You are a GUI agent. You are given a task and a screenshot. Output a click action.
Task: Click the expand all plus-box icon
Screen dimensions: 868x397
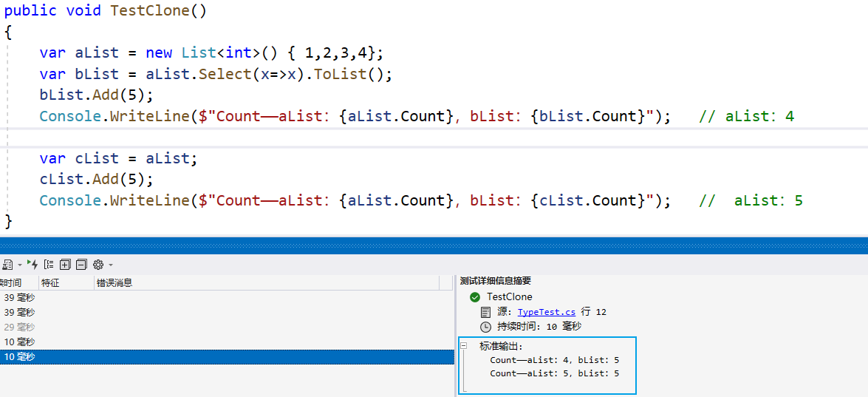click(65, 264)
